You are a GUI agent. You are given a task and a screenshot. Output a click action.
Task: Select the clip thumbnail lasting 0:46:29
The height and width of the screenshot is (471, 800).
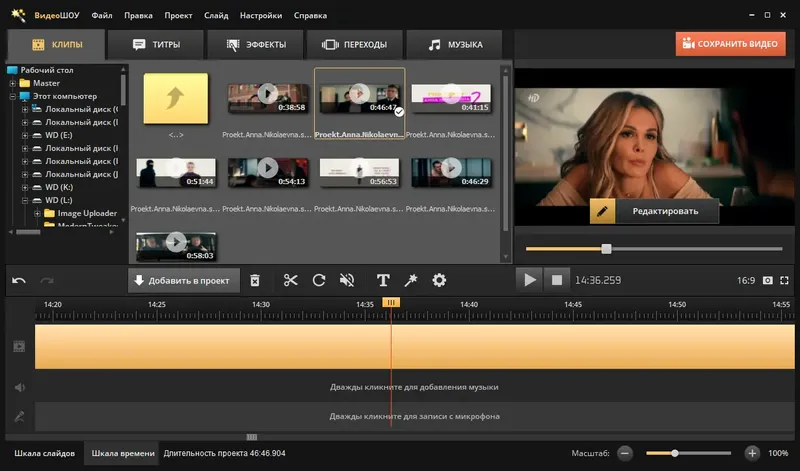pos(451,172)
